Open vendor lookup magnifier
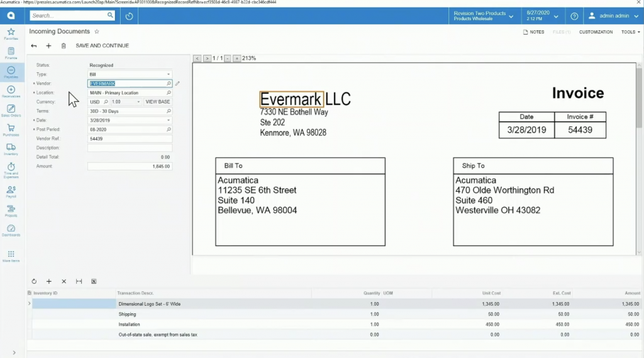644x358 pixels. tap(169, 84)
